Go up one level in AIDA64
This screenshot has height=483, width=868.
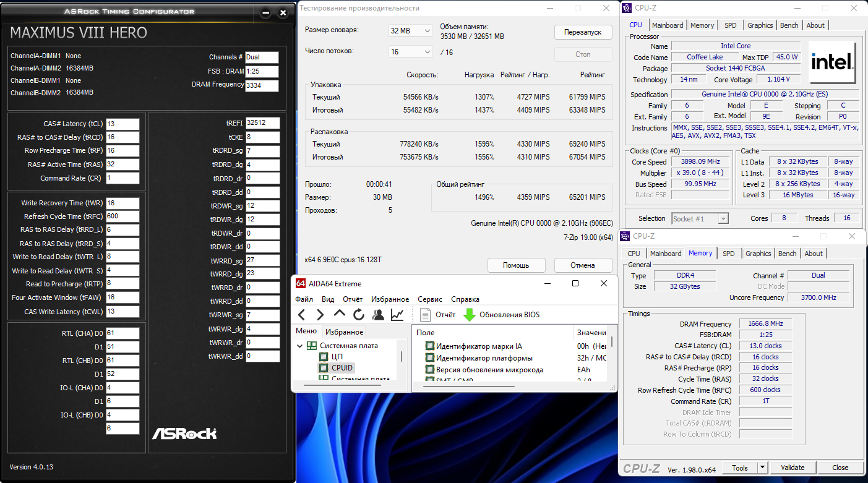pyautogui.click(x=340, y=315)
